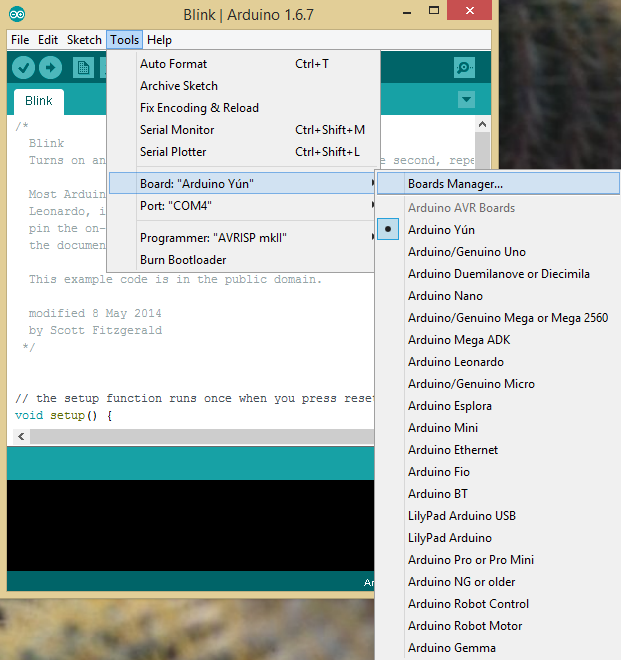Image resolution: width=621 pixels, height=660 pixels.
Task: Click the Verify checkmark toolbar icon
Action: 23,67
